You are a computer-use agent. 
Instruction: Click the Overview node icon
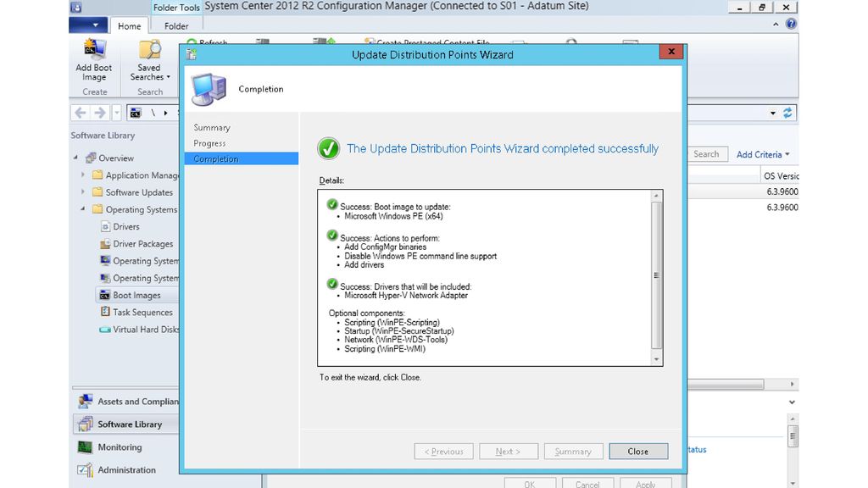pyautogui.click(x=91, y=158)
